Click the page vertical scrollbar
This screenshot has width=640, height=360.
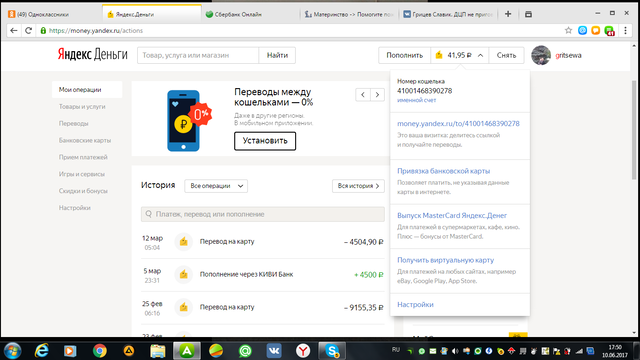point(634,130)
